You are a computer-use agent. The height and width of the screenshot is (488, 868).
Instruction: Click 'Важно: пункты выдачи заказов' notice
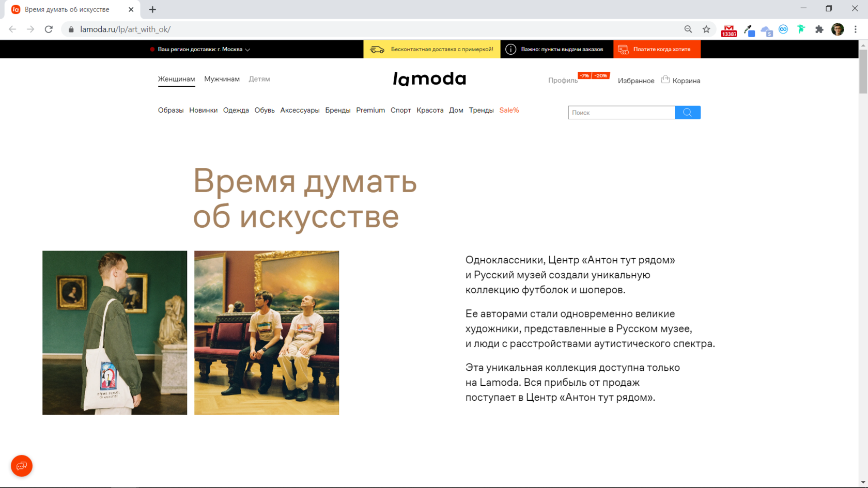pyautogui.click(x=562, y=50)
